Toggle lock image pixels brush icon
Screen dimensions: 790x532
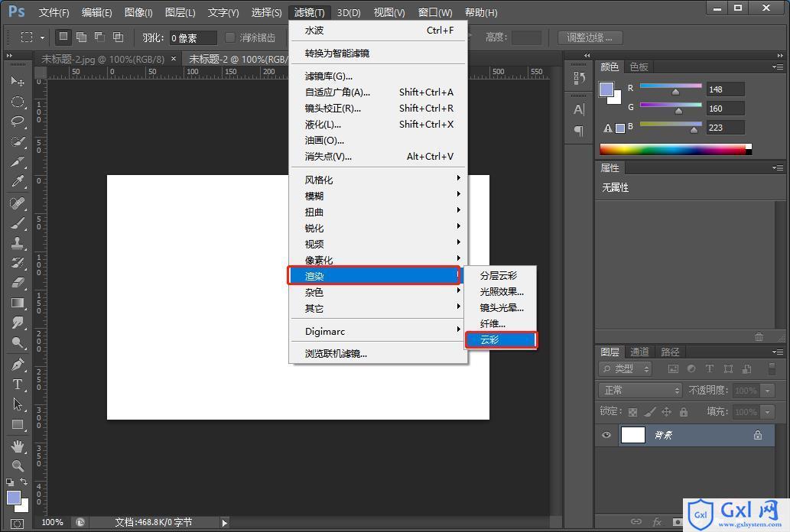click(650, 412)
